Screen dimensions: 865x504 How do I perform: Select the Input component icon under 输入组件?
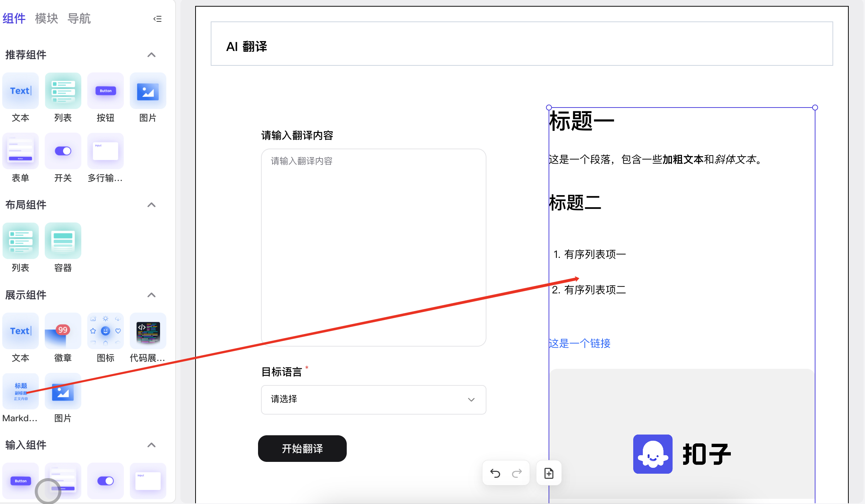148,481
